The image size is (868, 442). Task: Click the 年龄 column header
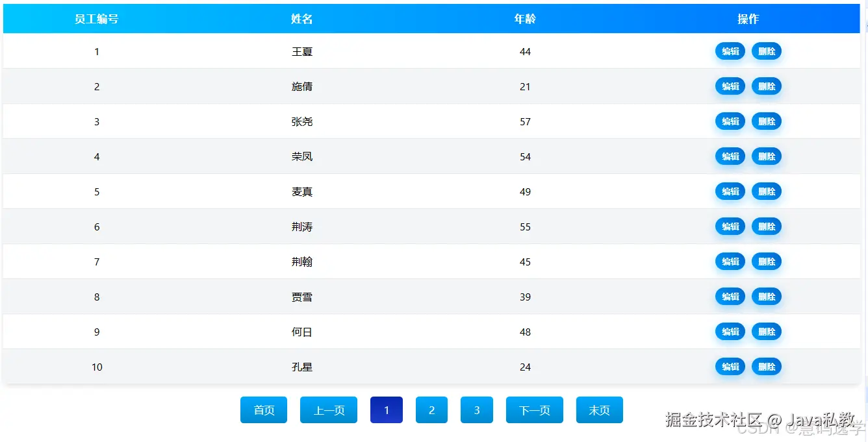[x=525, y=19]
